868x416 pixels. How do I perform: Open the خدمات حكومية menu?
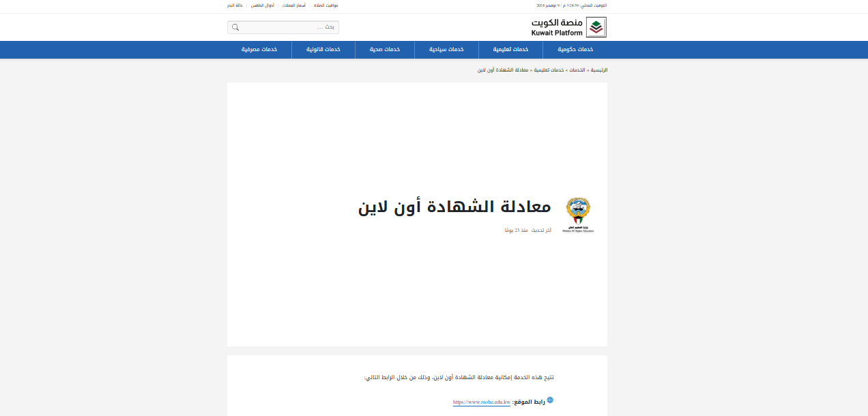(575, 50)
